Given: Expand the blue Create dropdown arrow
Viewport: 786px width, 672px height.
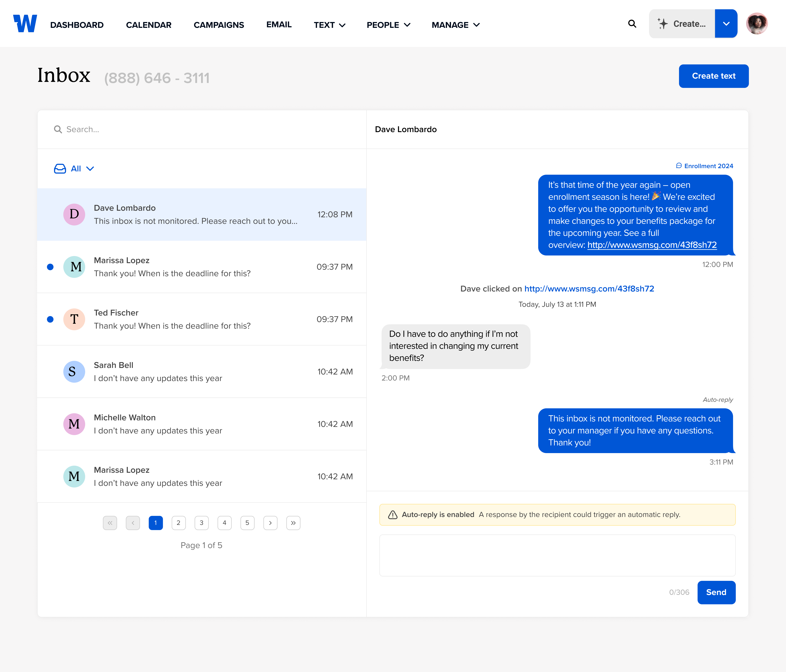Looking at the screenshot, I should [726, 23].
